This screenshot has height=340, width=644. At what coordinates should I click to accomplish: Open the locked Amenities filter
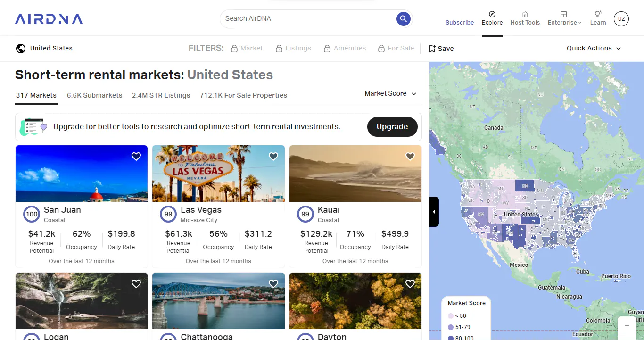tap(345, 49)
